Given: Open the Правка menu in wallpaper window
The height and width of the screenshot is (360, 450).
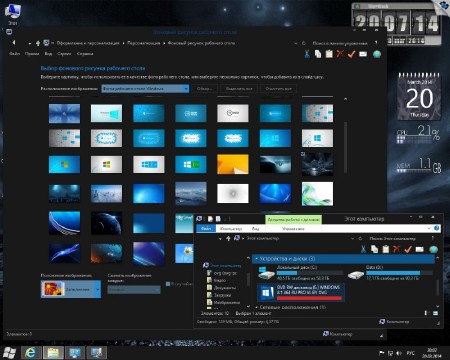Looking at the screenshot, I should [x=32, y=54].
